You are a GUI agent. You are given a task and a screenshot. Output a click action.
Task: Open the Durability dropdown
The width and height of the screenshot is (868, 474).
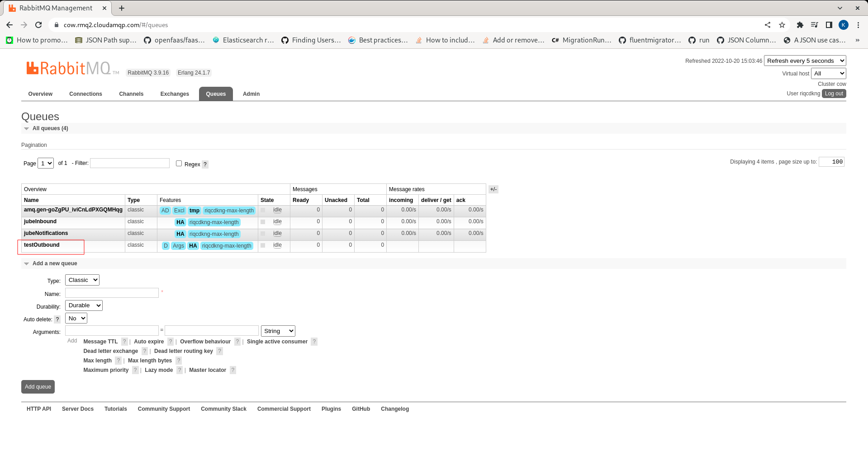pos(84,305)
